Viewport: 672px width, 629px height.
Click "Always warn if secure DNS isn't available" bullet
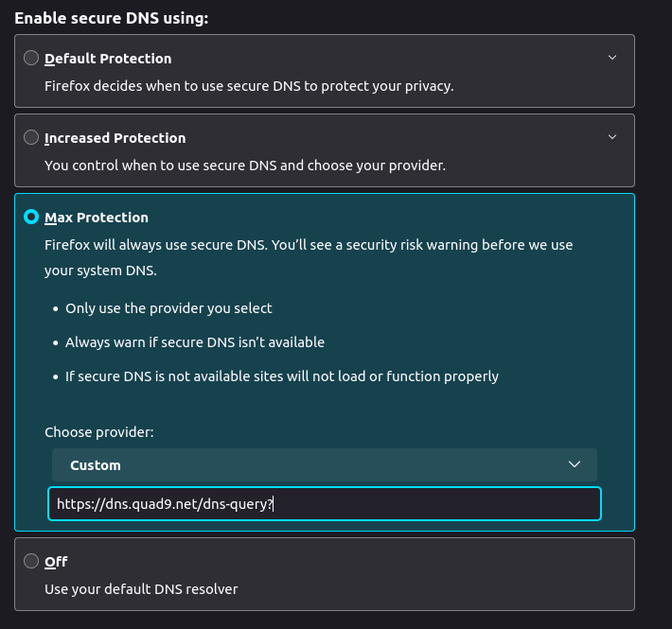194,342
